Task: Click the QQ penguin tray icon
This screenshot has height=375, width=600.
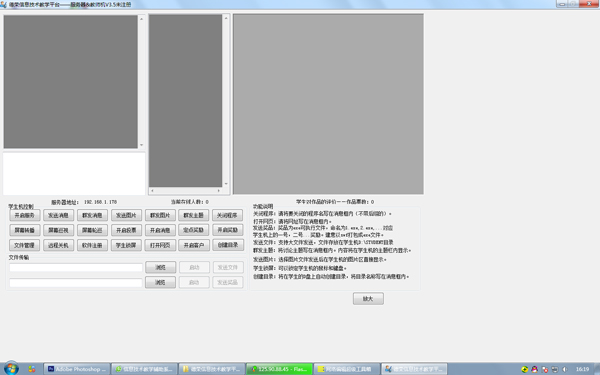Action: tap(535, 369)
